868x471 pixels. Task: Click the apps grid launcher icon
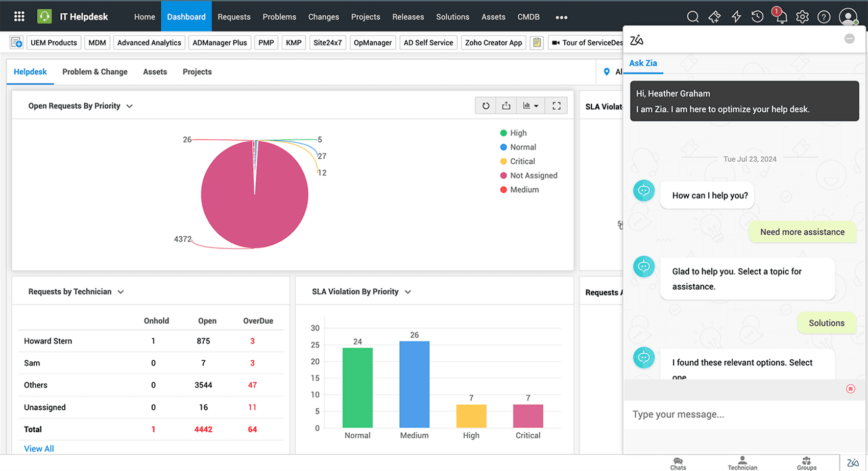tap(19, 16)
